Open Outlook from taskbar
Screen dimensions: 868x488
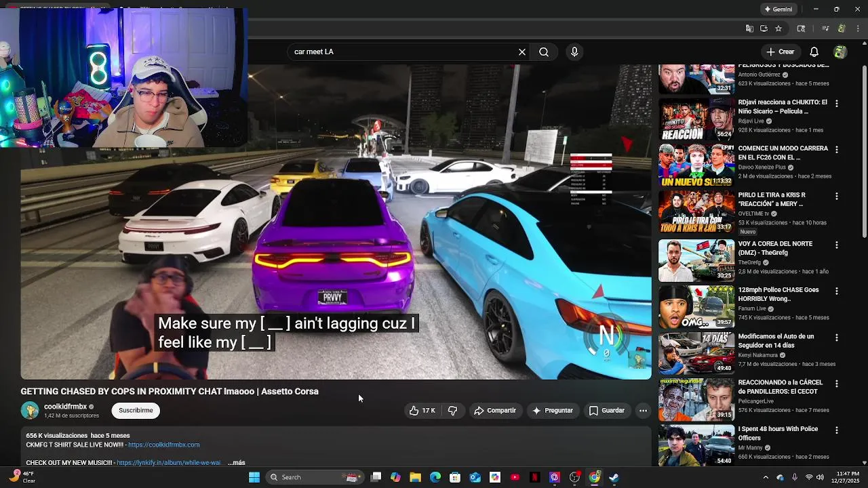pyautogui.click(x=475, y=477)
